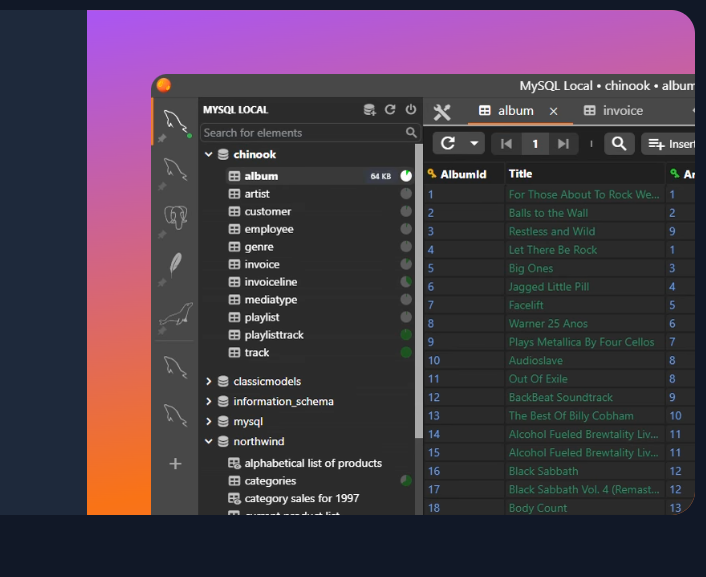Sort by the AlbumId column header
The height and width of the screenshot is (577, 706).
(x=464, y=174)
